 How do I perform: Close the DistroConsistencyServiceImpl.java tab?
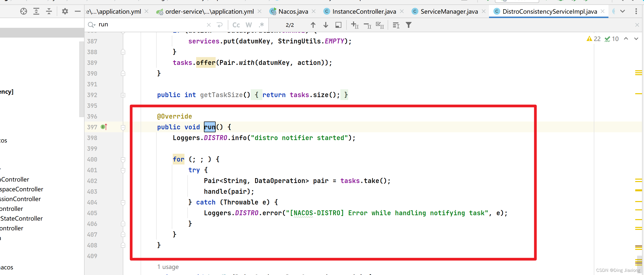[603, 11]
